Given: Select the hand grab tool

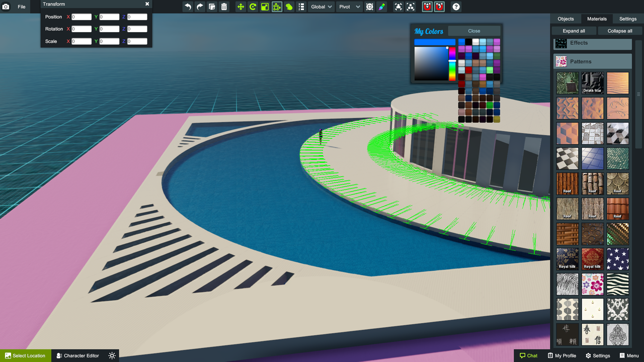Looking at the screenshot, I should click(x=289, y=7).
